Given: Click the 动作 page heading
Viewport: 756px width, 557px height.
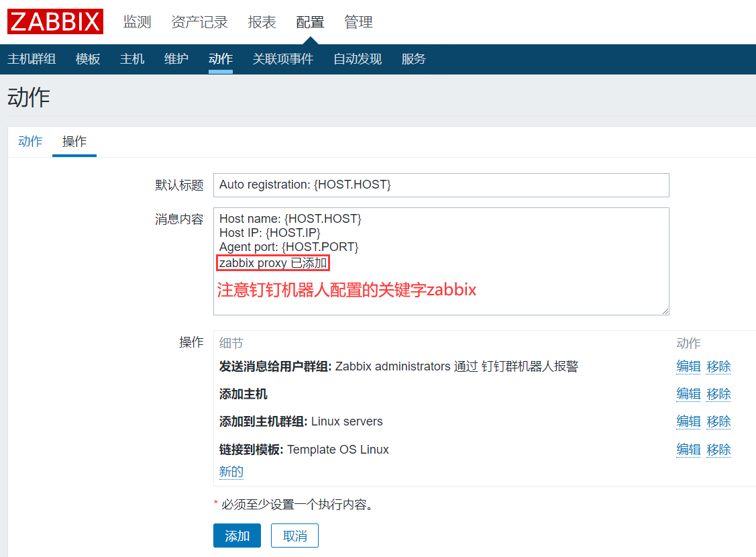Looking at the screenshot, I should point(28,97).
